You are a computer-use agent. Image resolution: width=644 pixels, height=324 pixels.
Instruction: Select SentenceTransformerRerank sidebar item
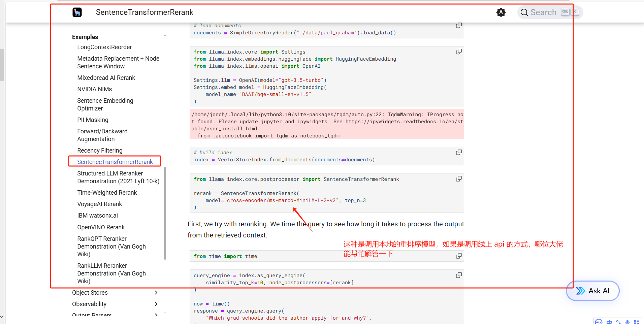pos(115,162)
